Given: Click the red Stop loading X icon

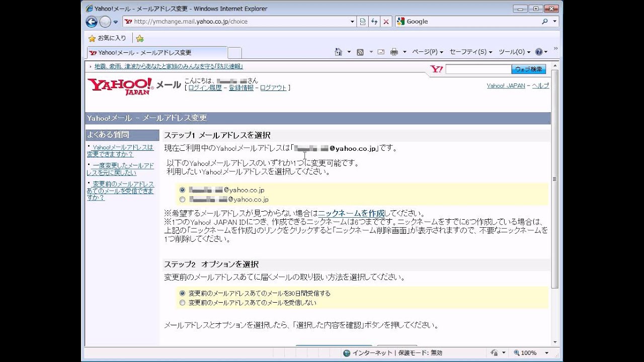Looking at the screenshot, I should [x=386, y=22].
